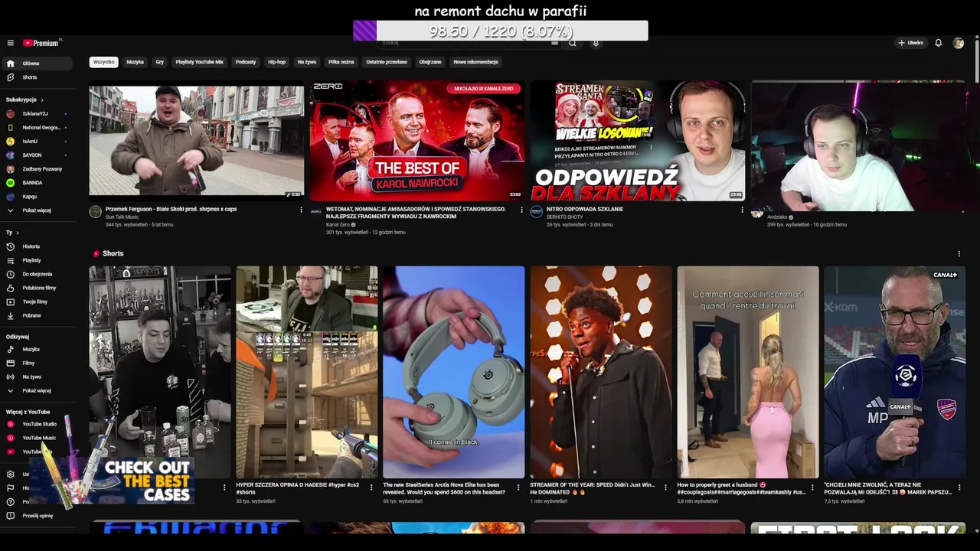Open Shorts shelf options menu
The width and height of the screenshot is (980, 551).
coord(959,254)
